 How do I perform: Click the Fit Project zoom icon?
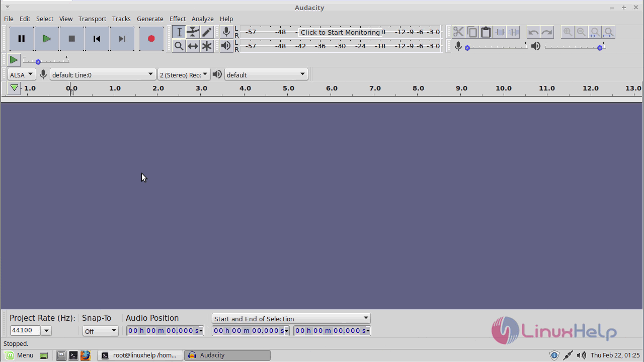608,32
